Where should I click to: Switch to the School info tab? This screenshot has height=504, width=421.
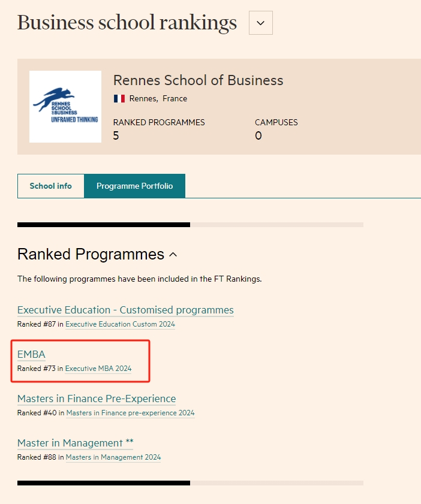[51, 186]
